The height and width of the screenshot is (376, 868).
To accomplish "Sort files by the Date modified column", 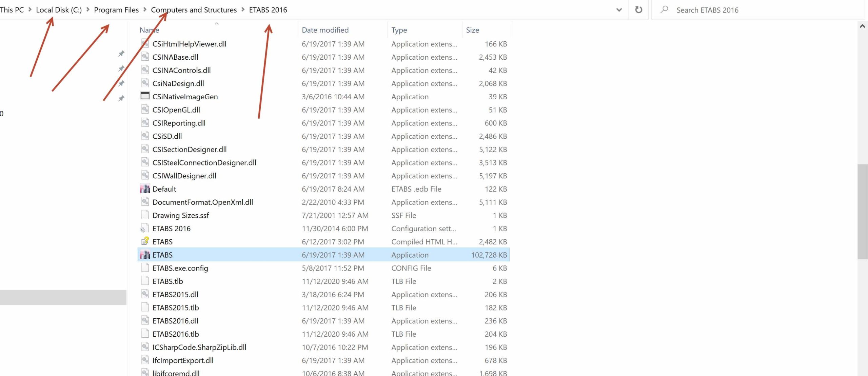I will click(x=325, y=30).
